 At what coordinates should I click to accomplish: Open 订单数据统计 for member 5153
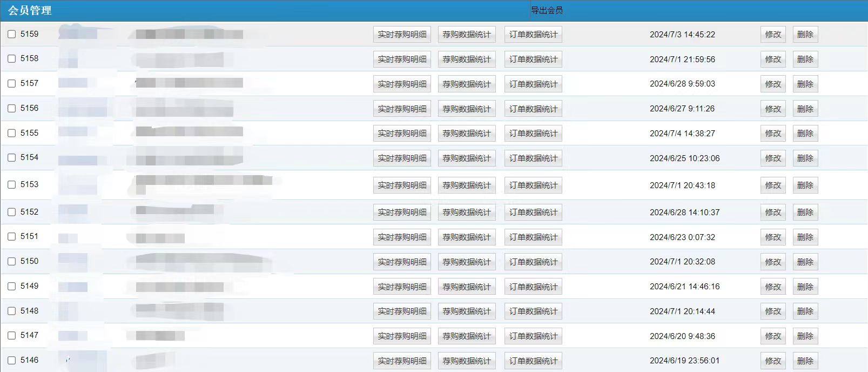tap(533, 185)
